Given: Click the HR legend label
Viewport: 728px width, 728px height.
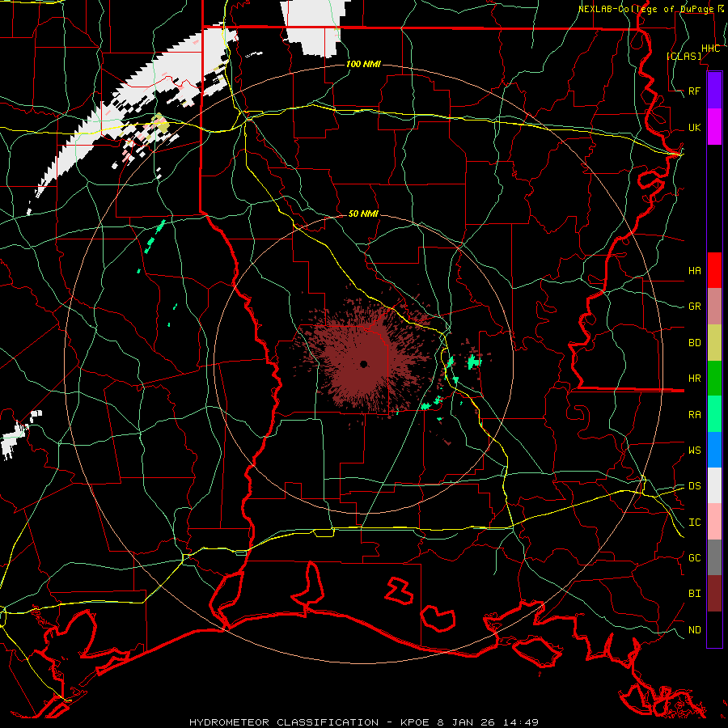Looking at the screenshot, I should tap(694, 379).
